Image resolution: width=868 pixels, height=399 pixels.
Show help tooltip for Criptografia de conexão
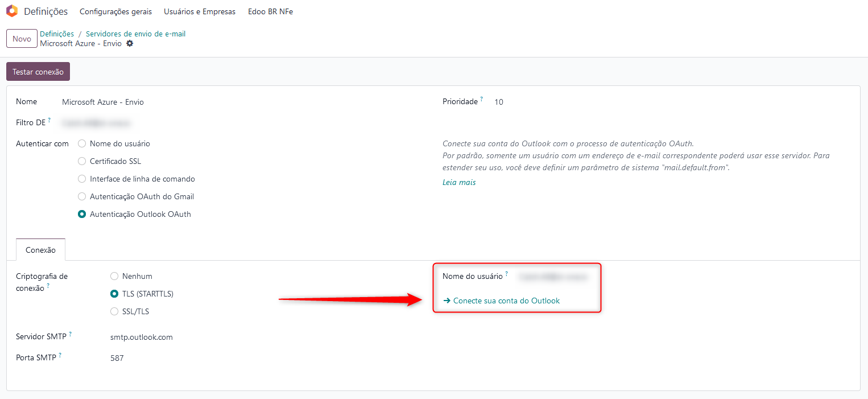point(48,286)
